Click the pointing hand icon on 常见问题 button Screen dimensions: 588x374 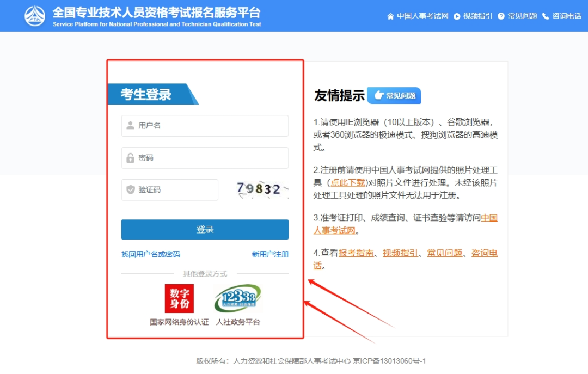(379, 95)
